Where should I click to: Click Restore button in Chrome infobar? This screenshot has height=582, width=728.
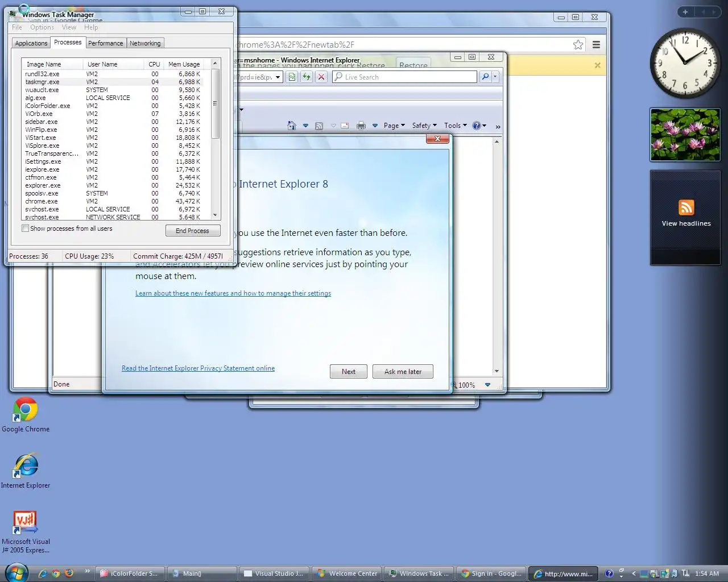(413, 64)
